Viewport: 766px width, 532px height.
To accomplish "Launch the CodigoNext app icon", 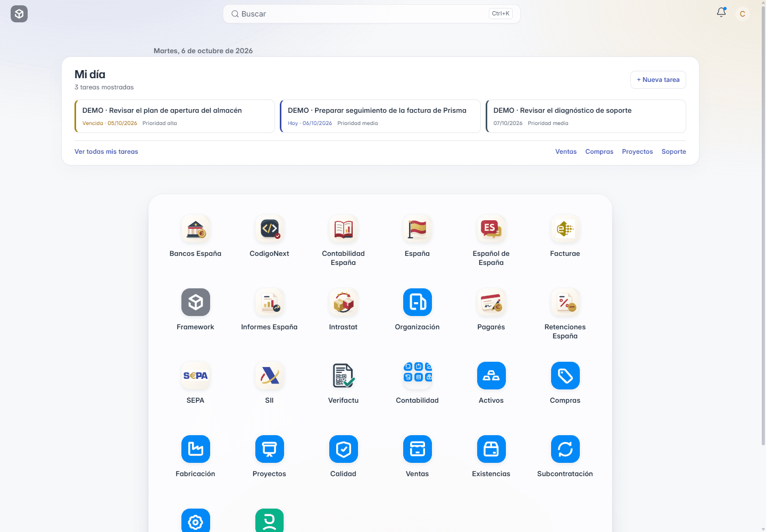I will click(x=269, y=229).
